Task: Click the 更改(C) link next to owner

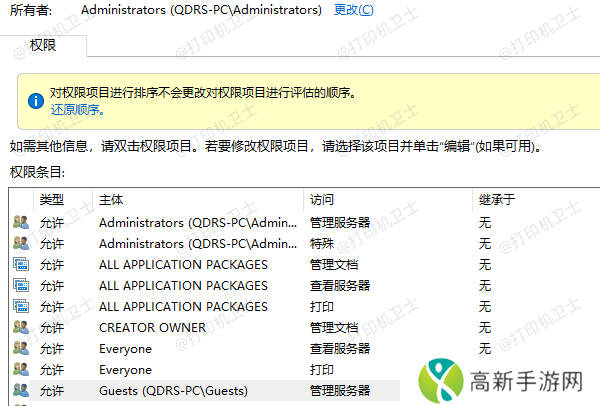Action: point(354,10)
